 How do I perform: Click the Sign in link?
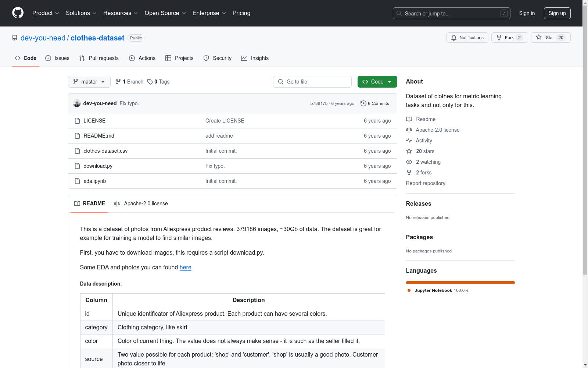pos(527,13)
